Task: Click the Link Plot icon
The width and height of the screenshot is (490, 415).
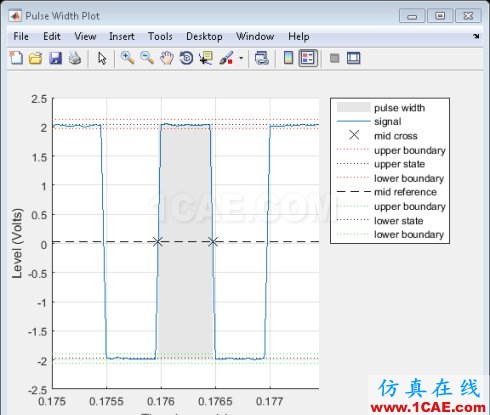Action: [262, 58]
